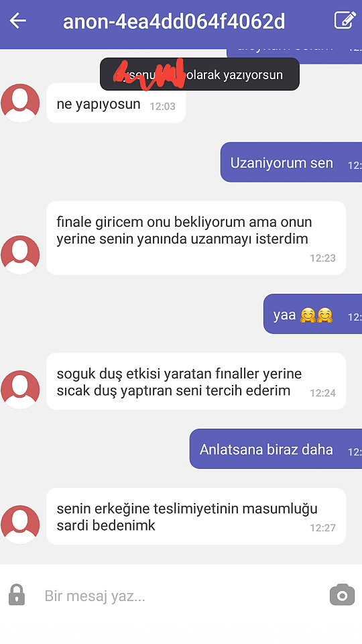Select message starting 'soguk duş etkisi'
This screenshot has width=362, height=644.
(196, 381)
